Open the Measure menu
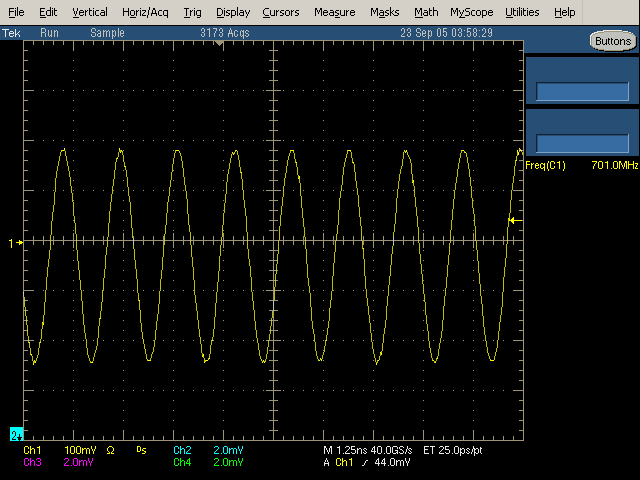 (x=334, y=12)
